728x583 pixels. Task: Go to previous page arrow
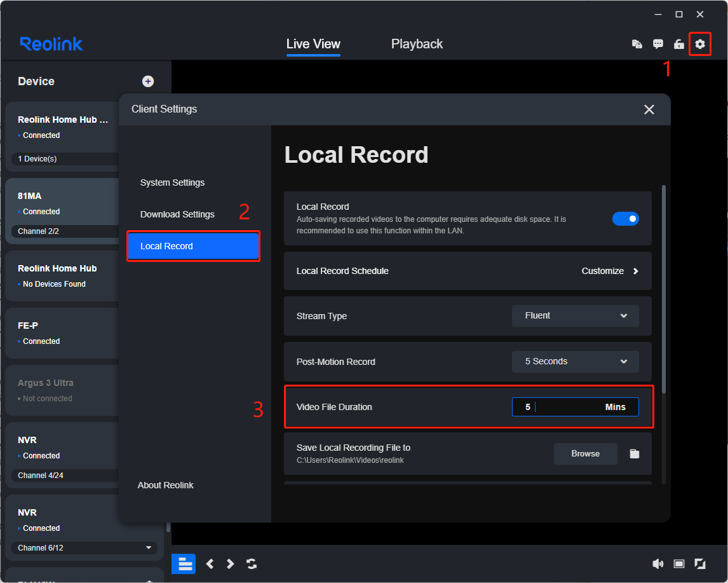coord(210,564)
